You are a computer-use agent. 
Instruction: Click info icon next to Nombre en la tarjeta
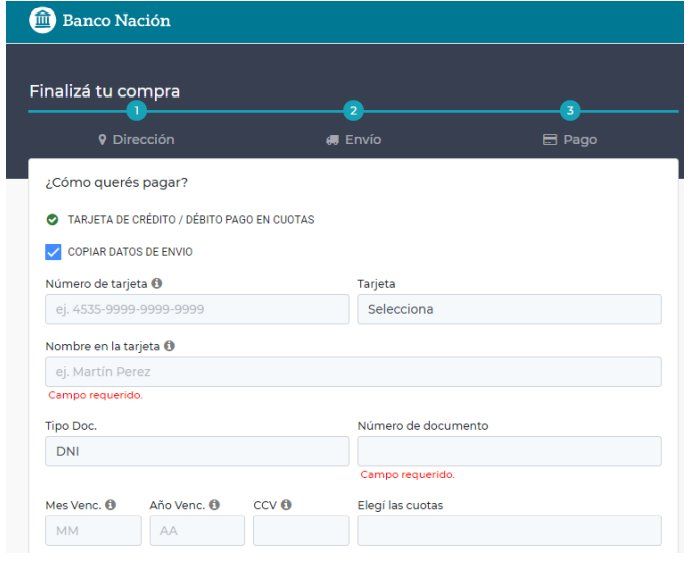[x=169, y=347]
